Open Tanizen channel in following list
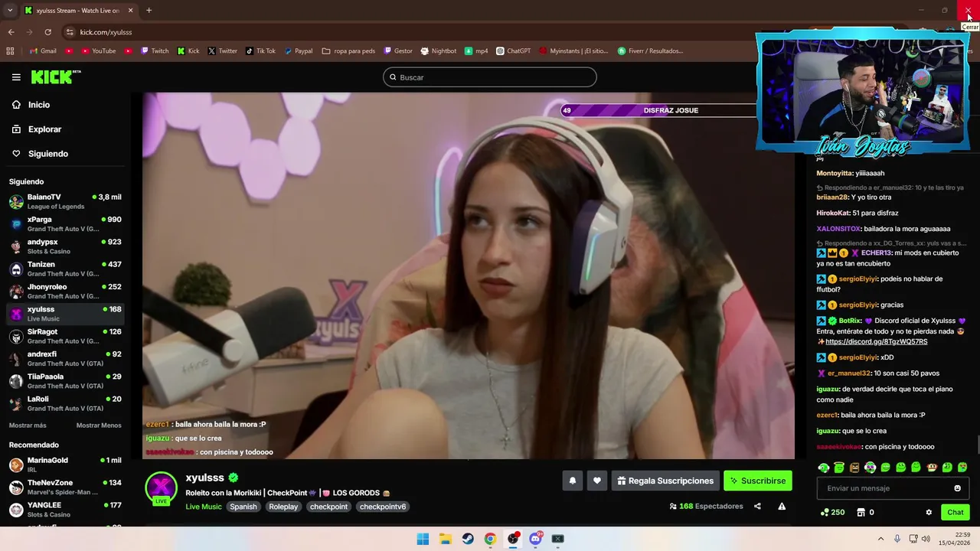 pos(65,269)
